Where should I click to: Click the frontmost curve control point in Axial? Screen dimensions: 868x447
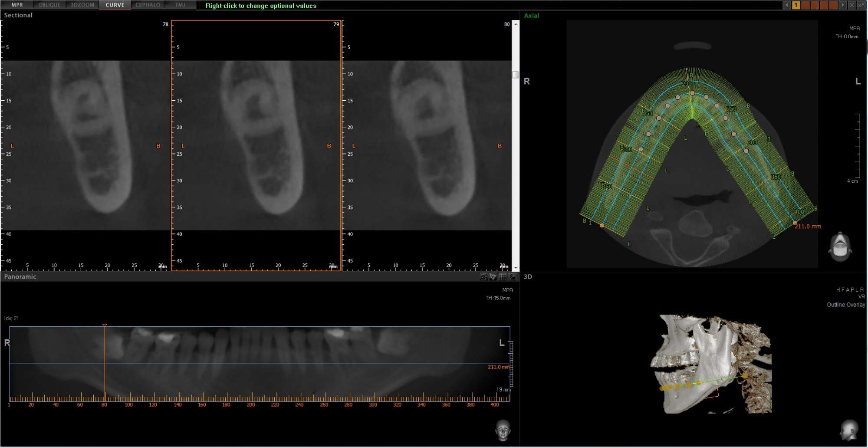(692, 93)
